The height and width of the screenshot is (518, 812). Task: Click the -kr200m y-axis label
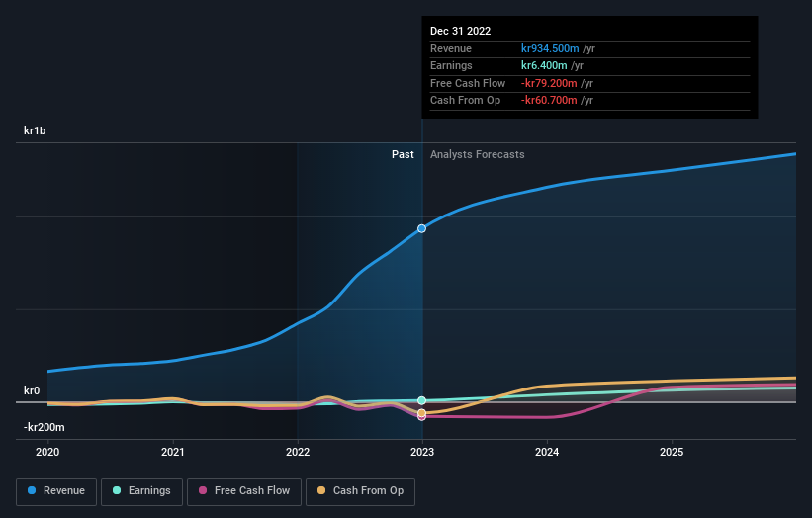pyautogui.click(x=45, y=427)
